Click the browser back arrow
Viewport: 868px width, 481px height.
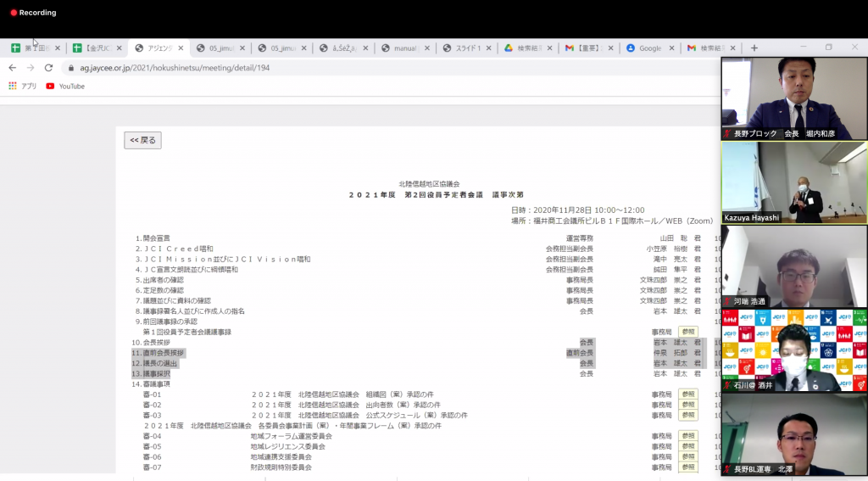click(12, 68)
